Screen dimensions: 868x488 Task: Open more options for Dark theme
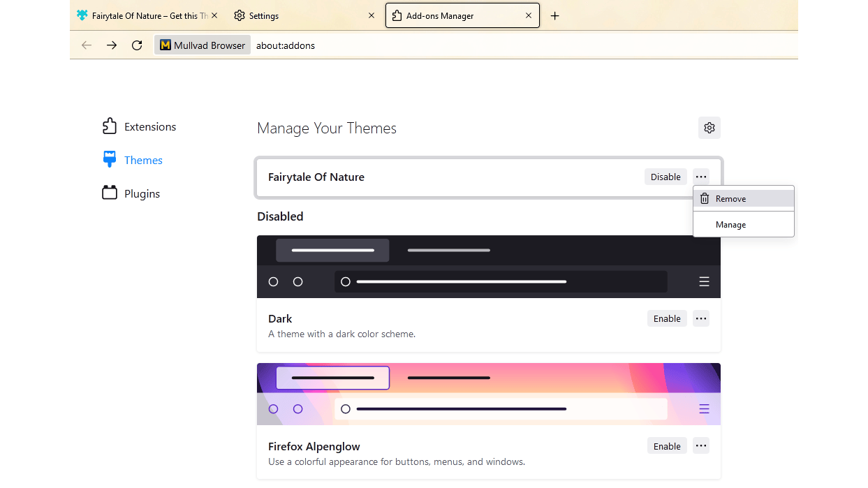701,319
